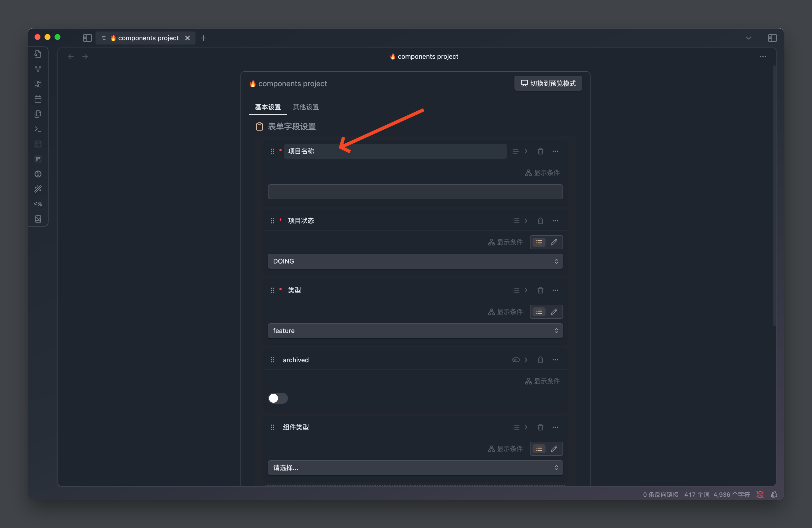Open the feature type dropdown
Viewport: 812px width, 528px height.
point(415,331)
